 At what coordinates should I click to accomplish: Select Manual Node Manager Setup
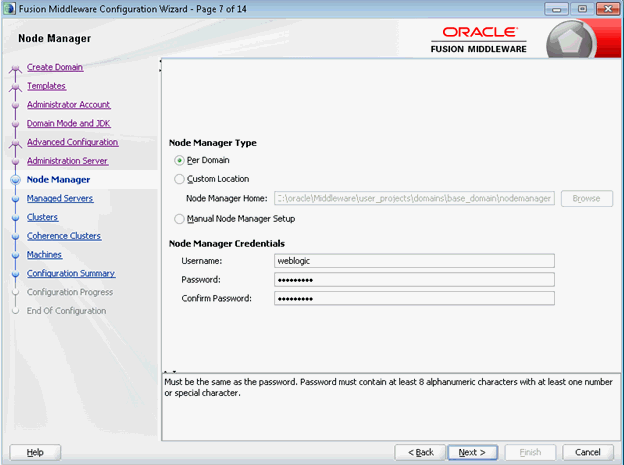[x=179, y=219]
